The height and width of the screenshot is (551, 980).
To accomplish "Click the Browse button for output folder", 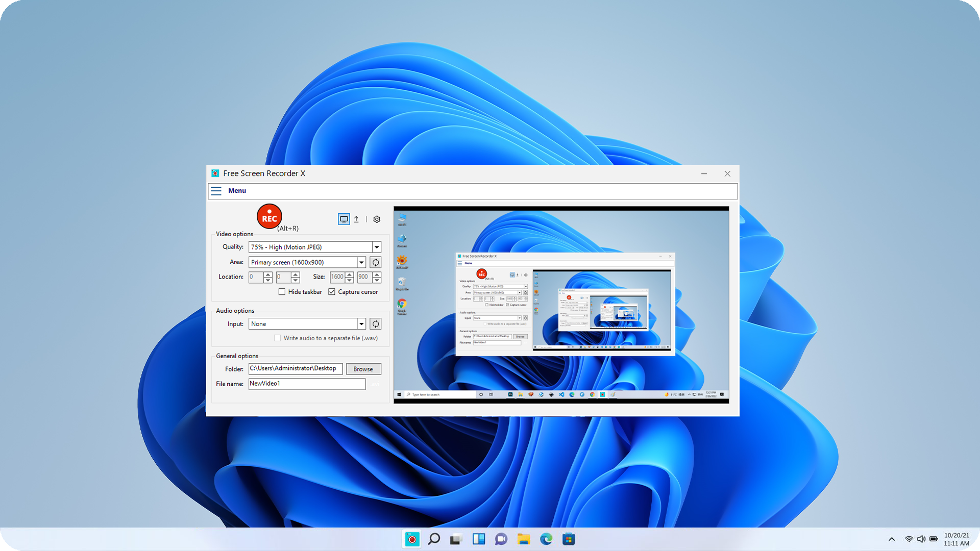I will click(x=363, y=368).
